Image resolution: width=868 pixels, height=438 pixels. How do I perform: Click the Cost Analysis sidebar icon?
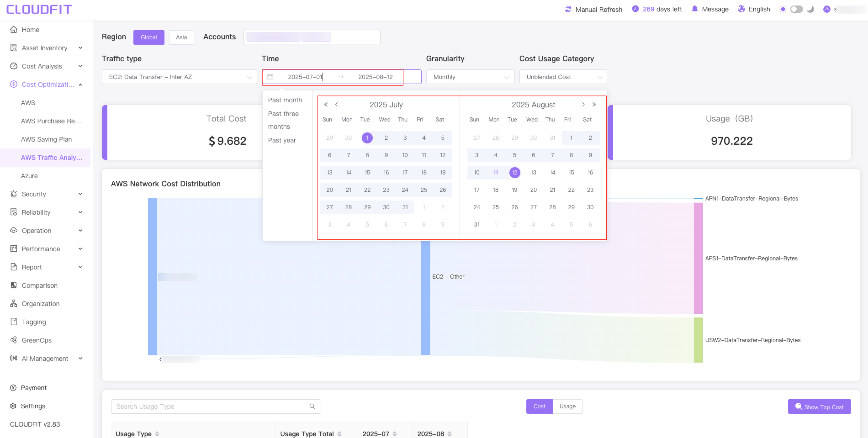14,66
